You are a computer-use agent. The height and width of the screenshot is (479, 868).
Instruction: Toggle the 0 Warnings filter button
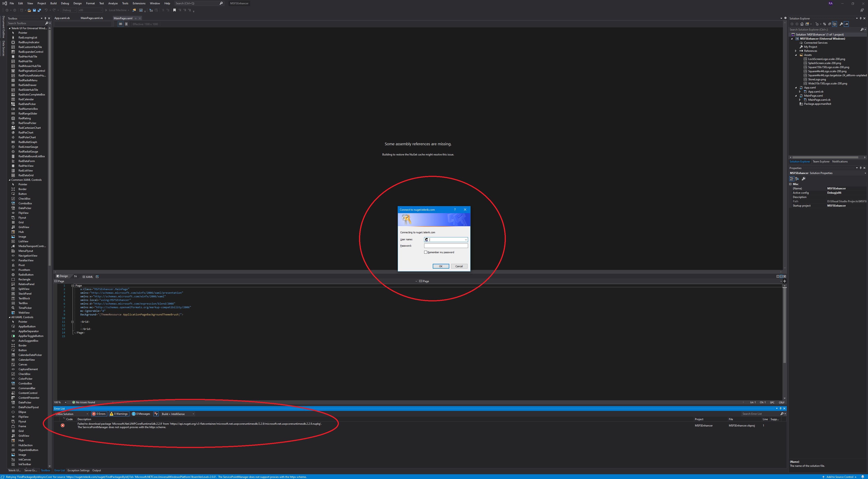119,414
